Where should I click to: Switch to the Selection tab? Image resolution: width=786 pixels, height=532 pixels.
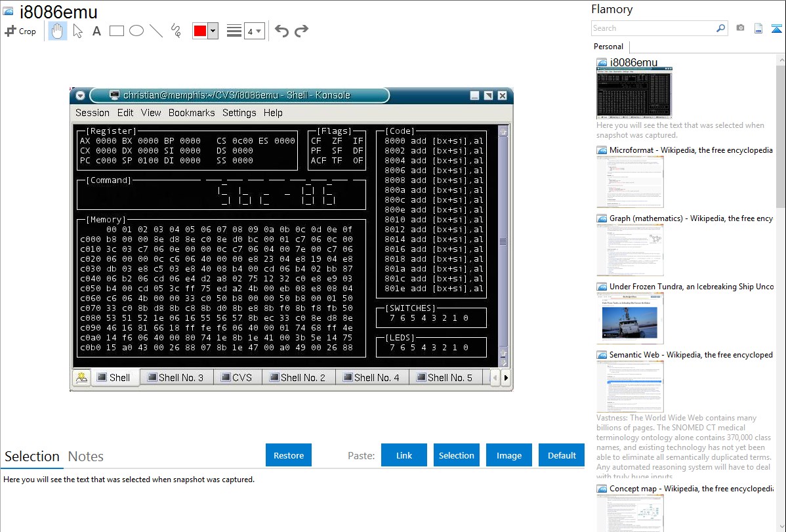[32, 457]
